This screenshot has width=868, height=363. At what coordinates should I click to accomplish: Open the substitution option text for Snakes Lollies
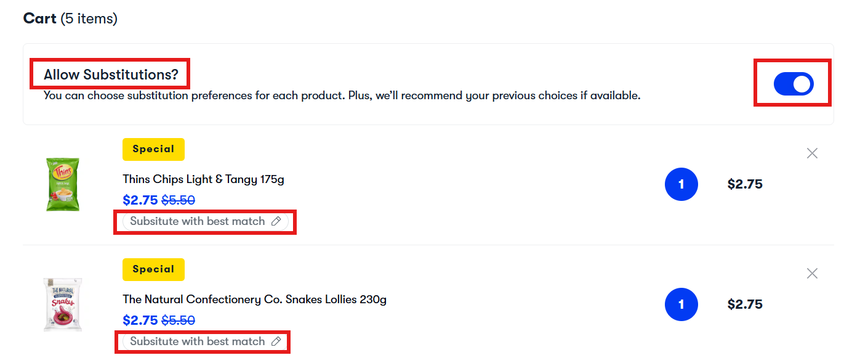point(197,341)
